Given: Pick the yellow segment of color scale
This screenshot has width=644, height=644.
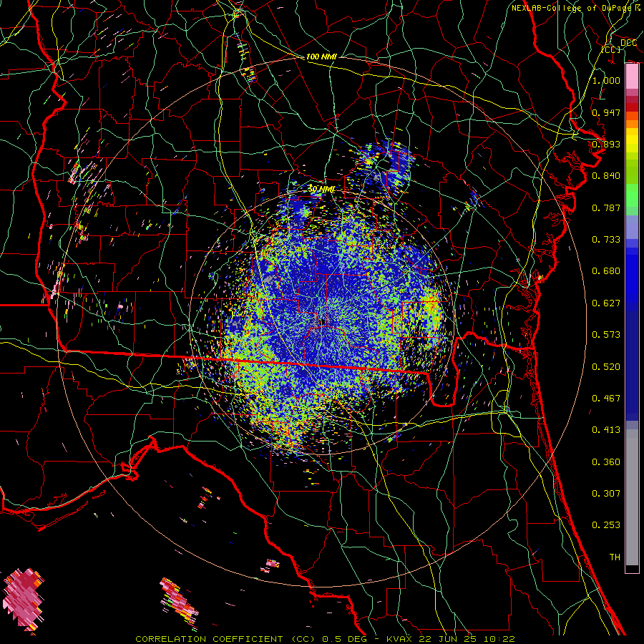Looking at the screenshot, I should click(632, 141).
